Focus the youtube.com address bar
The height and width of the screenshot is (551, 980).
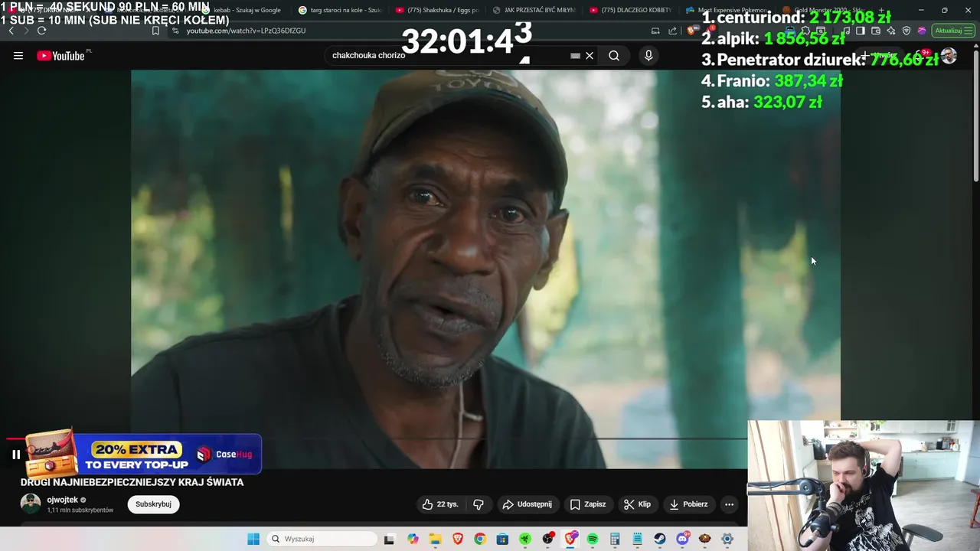point(246,31)
